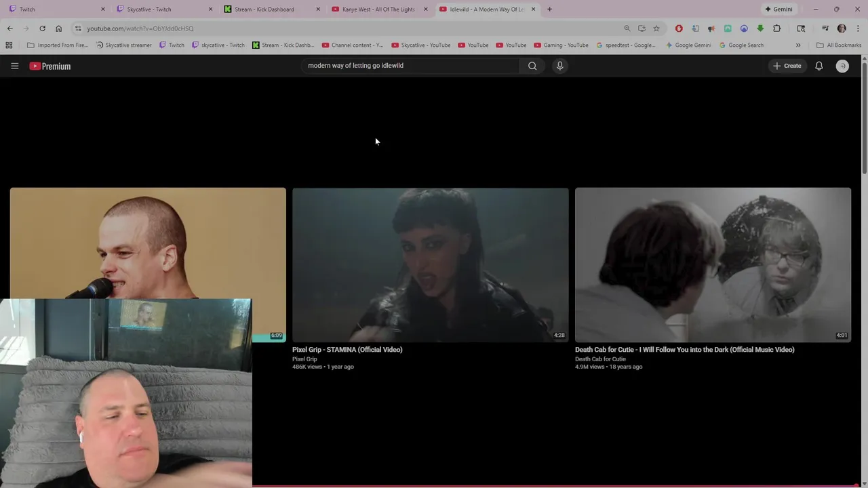Open Imported From Firefox bookmarks folder
Screen dimensions: 868x488
pos(57,45)
